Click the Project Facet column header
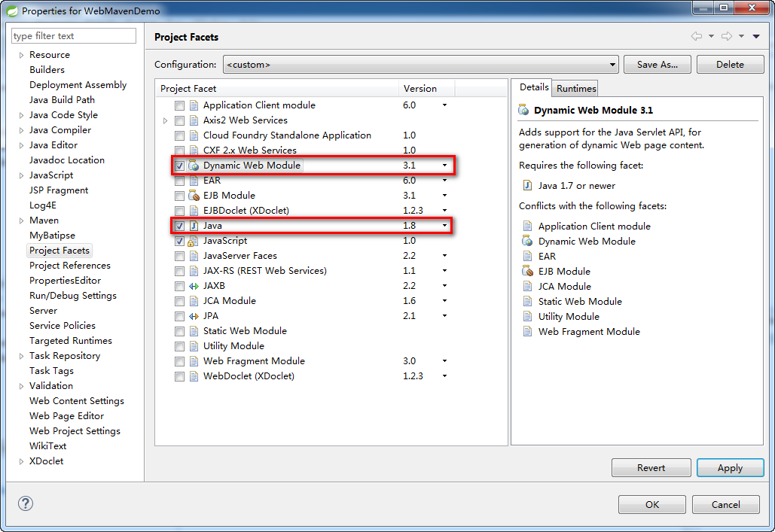Viewport: 775px width, 532px height. pyautogui.click(x=277, y=89)
